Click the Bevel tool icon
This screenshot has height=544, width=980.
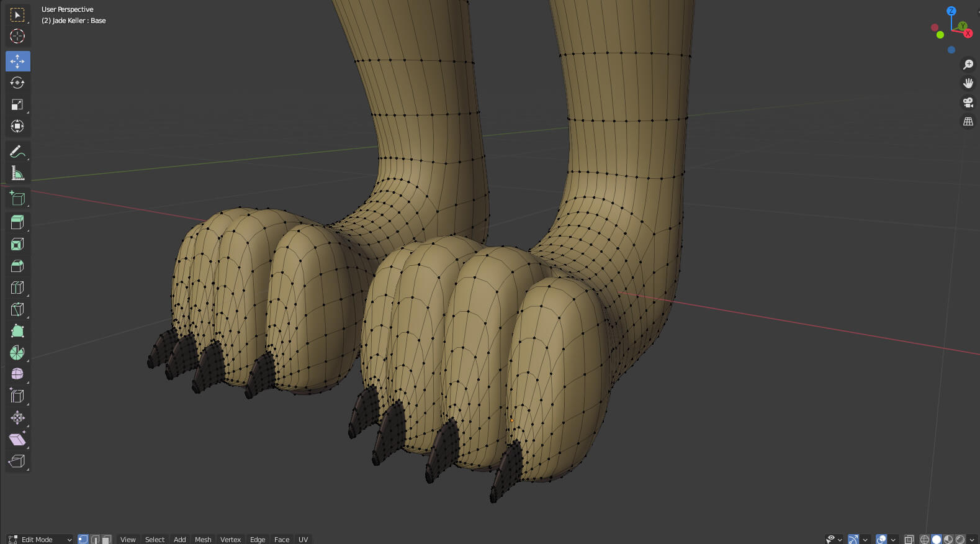pos(17,266)
